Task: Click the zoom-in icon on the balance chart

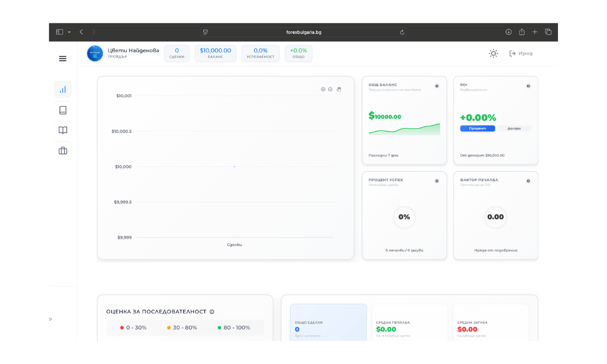Action: (x=323, y=89)
